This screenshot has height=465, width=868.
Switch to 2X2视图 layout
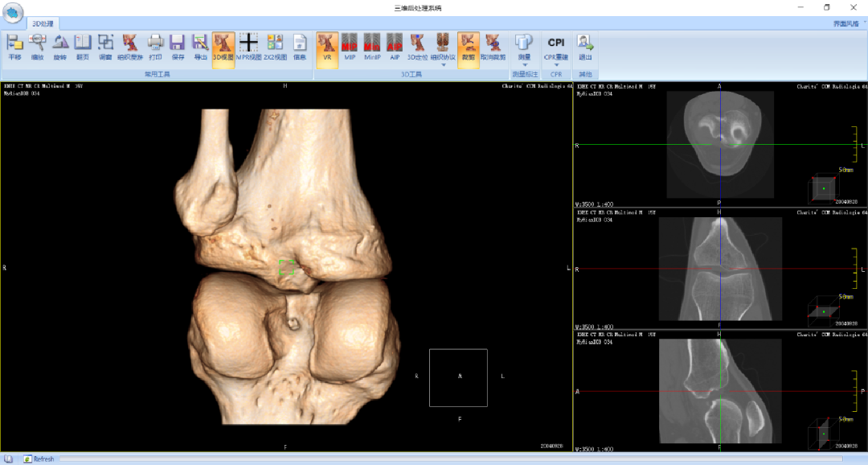pos(275,47)
